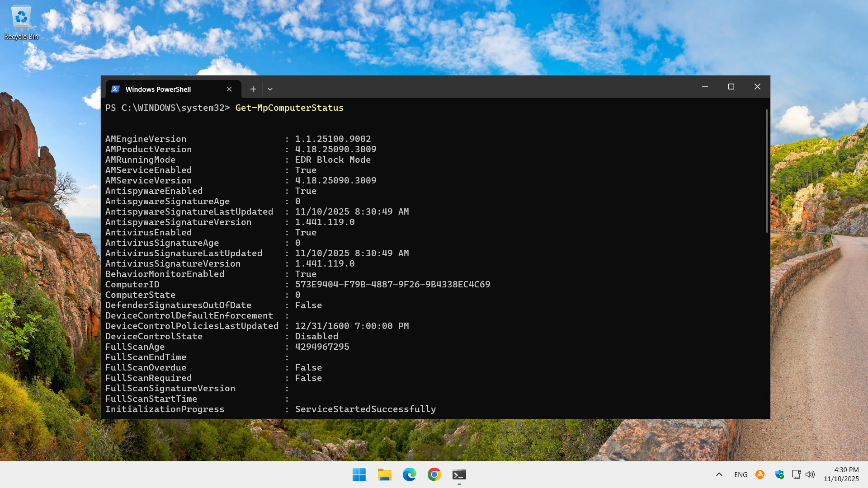
Task: Open the clock and date panel
Action: click(841, 474)
